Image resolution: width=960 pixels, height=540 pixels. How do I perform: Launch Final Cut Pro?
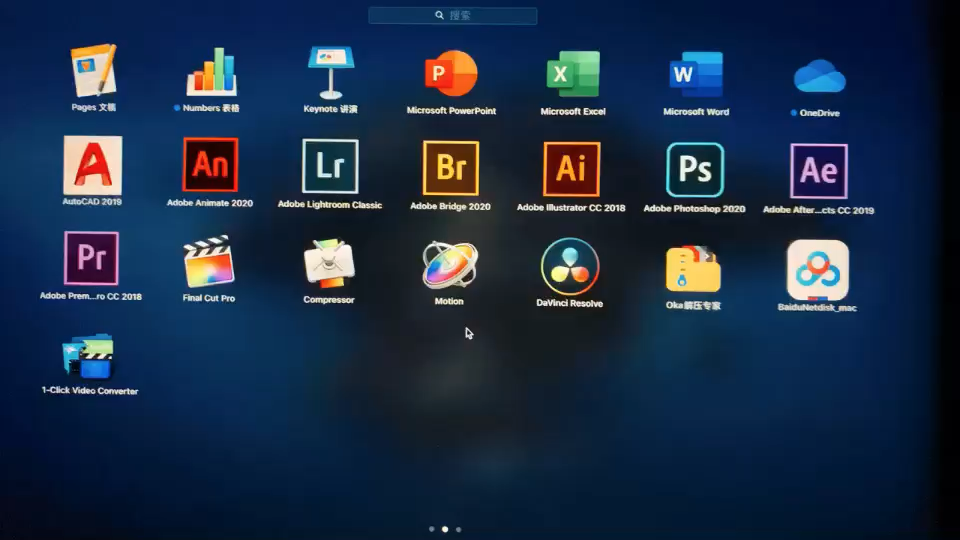(209, 261)
